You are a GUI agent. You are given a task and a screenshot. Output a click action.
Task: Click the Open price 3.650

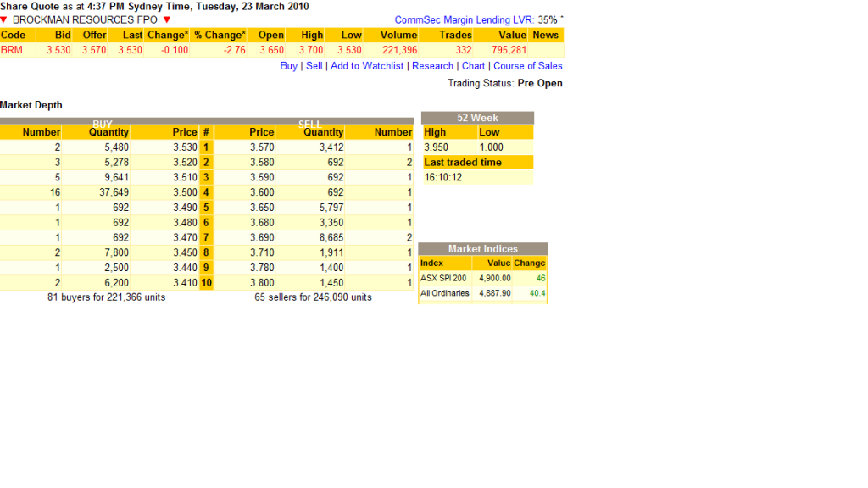point(272,50)
